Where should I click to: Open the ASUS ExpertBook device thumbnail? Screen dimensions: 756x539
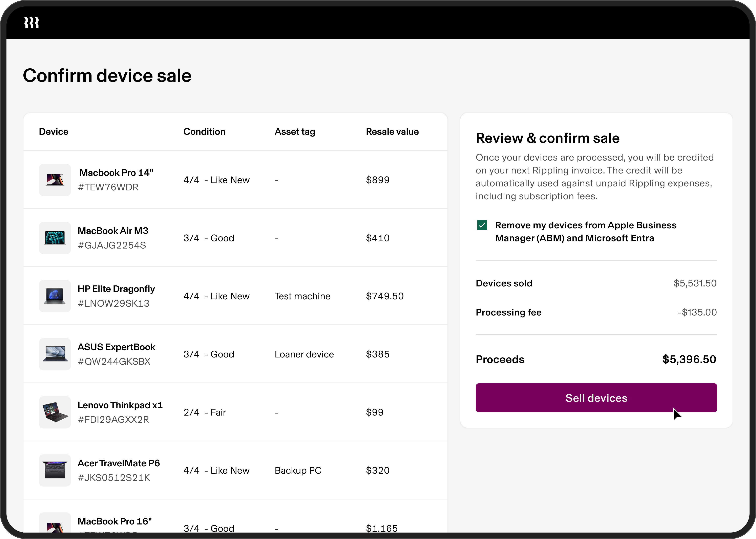(55, 354)
